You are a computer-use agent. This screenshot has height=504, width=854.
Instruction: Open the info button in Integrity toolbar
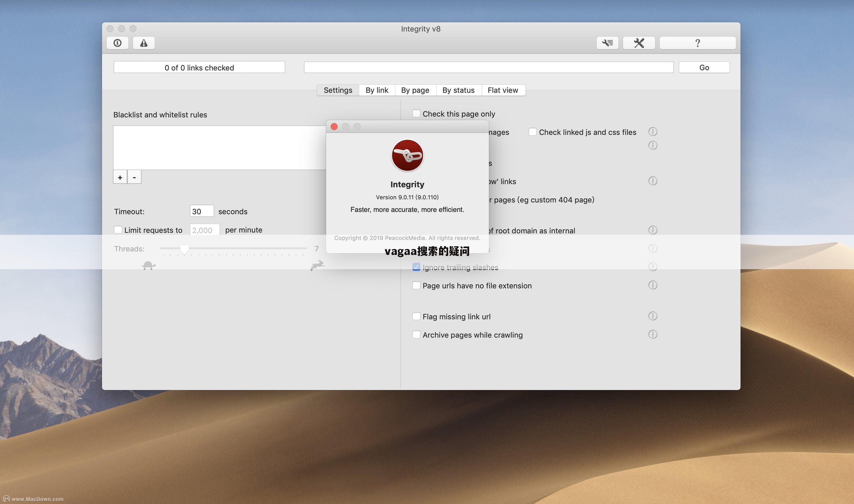(x=117, y=43)
